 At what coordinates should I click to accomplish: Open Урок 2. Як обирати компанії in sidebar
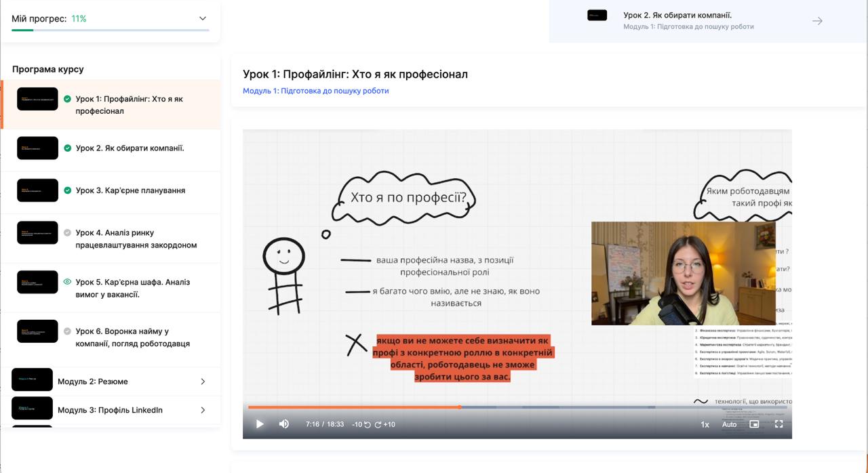(111, 148)
